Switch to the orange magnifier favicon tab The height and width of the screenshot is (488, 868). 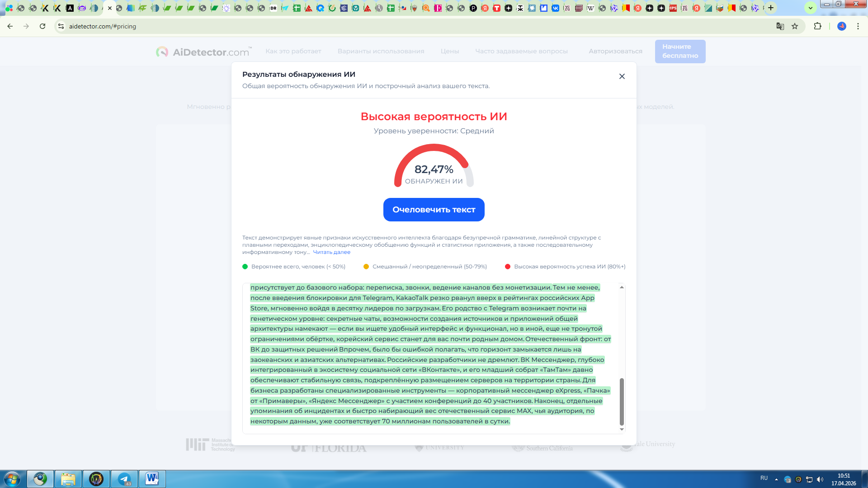tap(426, 8)
